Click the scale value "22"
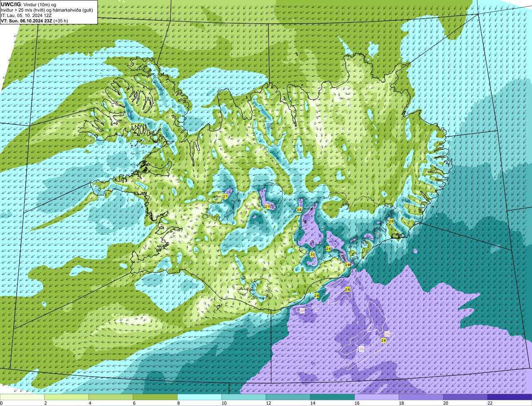The height and width of the screenshot is (406, 532). pos(490,403)
